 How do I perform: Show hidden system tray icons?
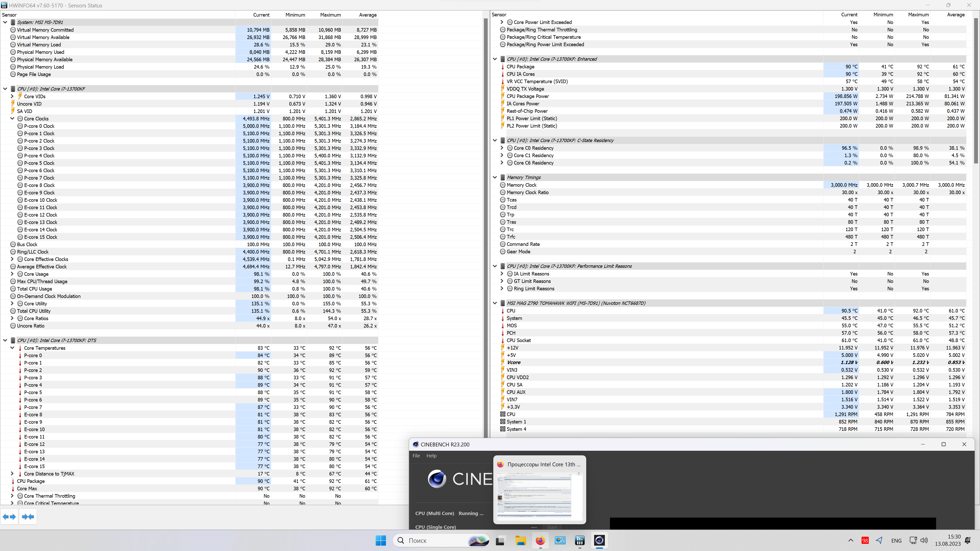click(851, 540)
